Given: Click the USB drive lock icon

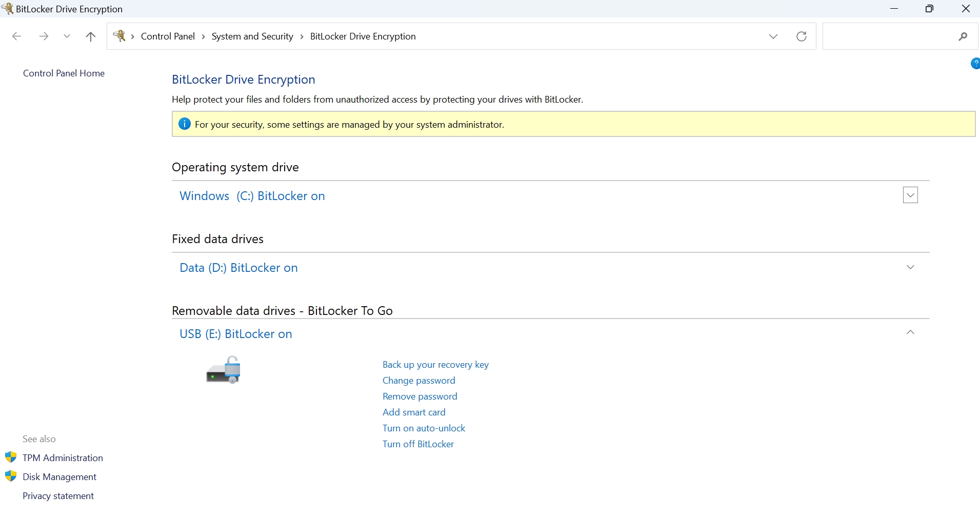Looking at the screenshot, I should [224, 370].
